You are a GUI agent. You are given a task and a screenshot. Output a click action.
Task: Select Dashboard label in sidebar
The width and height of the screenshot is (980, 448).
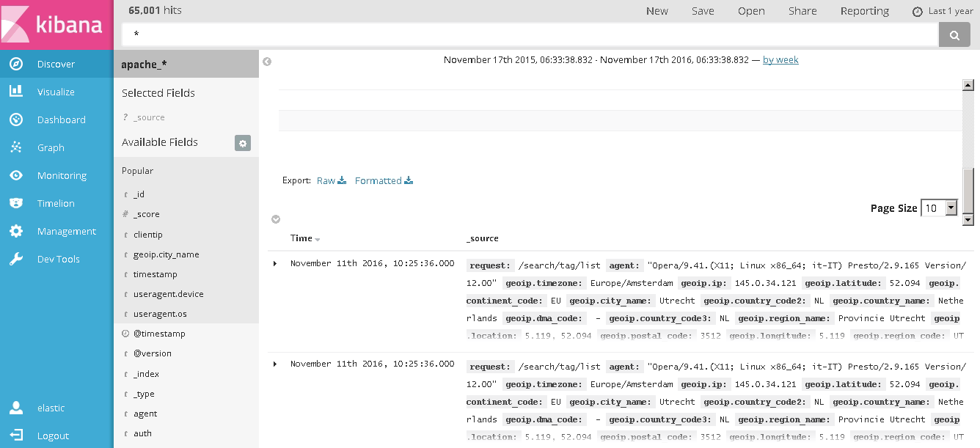tap(62, 120)
